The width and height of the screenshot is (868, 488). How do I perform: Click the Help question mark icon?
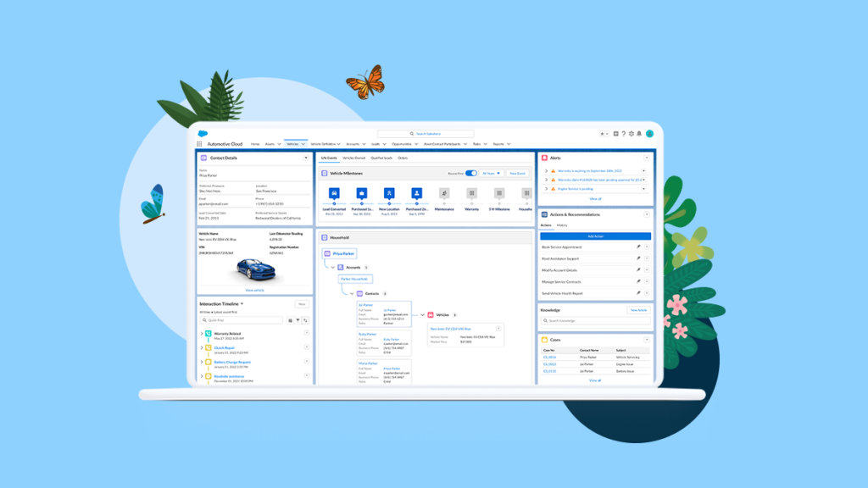624,134
